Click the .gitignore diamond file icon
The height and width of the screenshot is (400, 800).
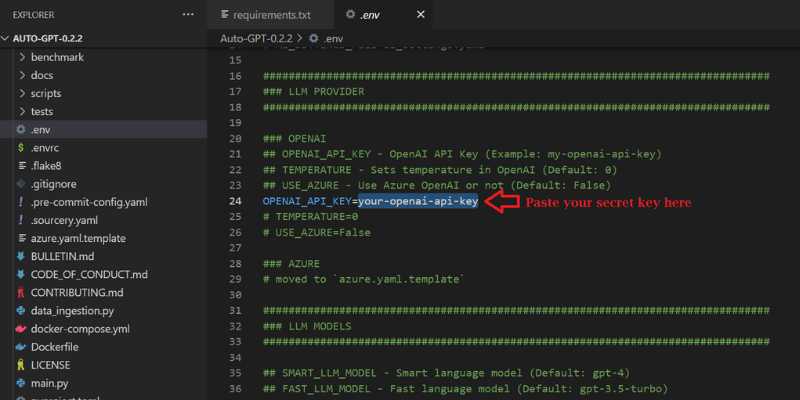[21, 184]
